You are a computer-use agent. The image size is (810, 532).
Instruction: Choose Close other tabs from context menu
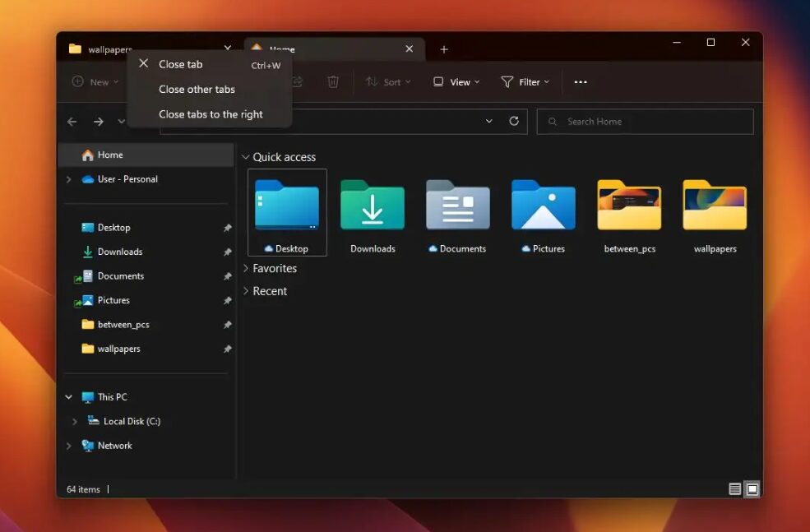pos(197,90)
